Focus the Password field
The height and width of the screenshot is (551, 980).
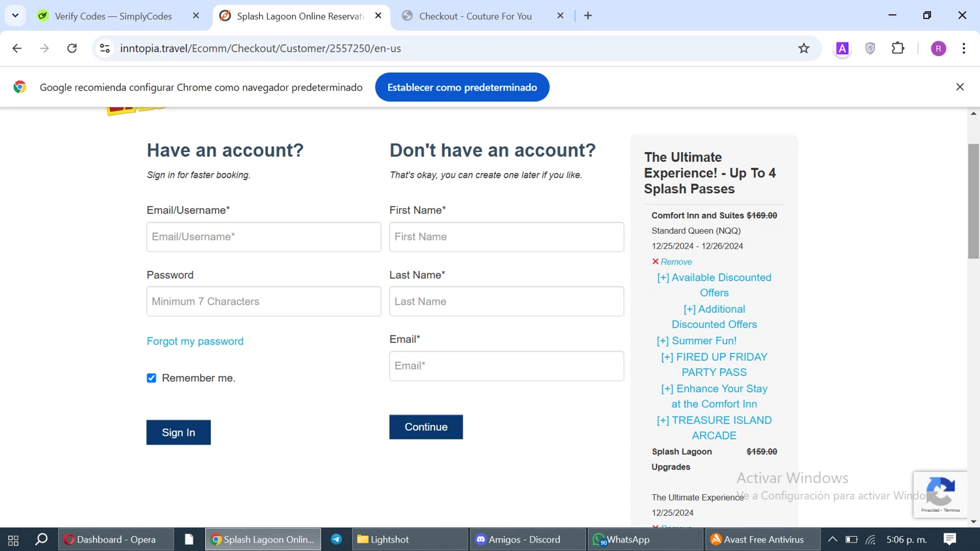264,302
